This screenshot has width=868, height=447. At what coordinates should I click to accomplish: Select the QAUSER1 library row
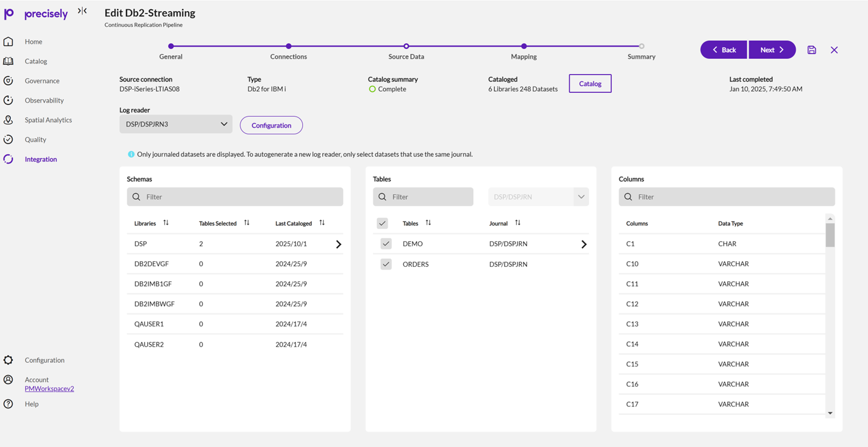click(x=235, y=324)
